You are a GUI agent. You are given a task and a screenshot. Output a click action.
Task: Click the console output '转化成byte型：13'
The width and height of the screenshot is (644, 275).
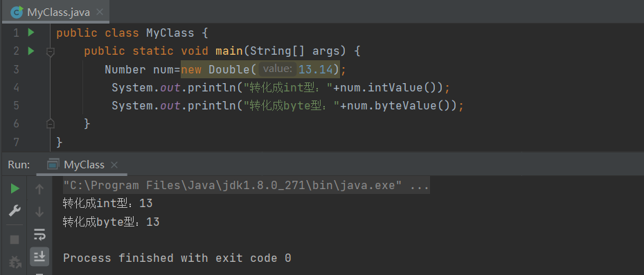(x=111, y=222)
